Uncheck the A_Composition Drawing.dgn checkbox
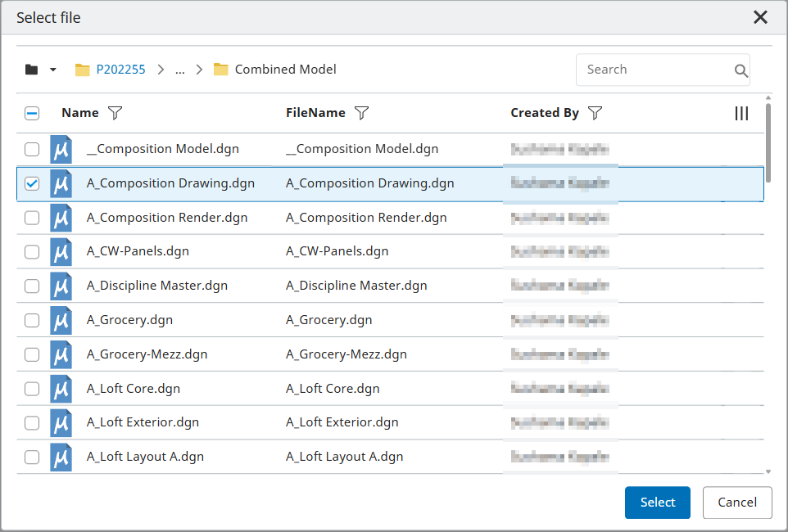The image size is (788, 532). click(32, 184)
